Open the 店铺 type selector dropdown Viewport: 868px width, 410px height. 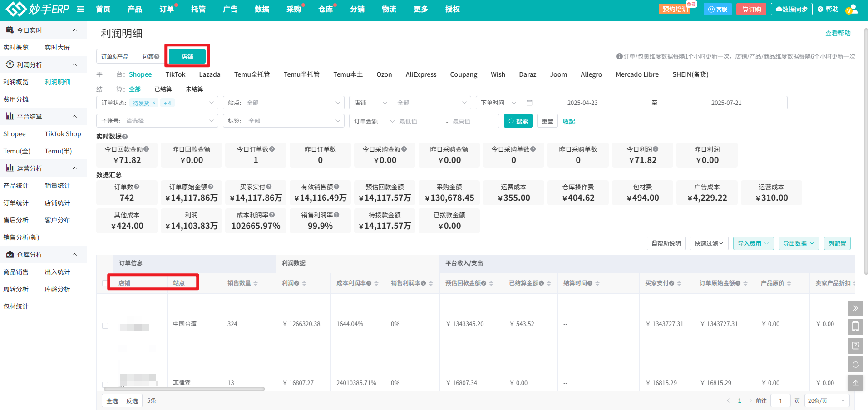[x=371, y=103]
